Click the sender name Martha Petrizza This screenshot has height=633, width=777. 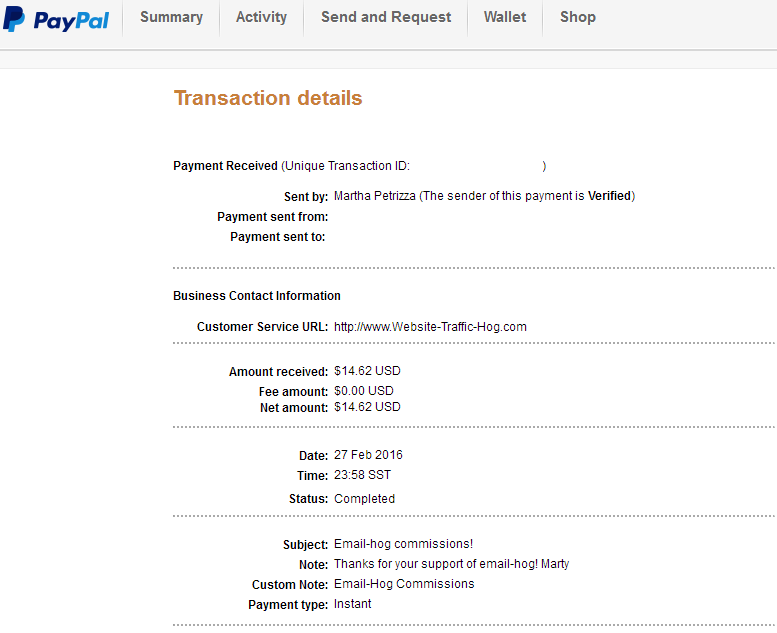(374, 196)
